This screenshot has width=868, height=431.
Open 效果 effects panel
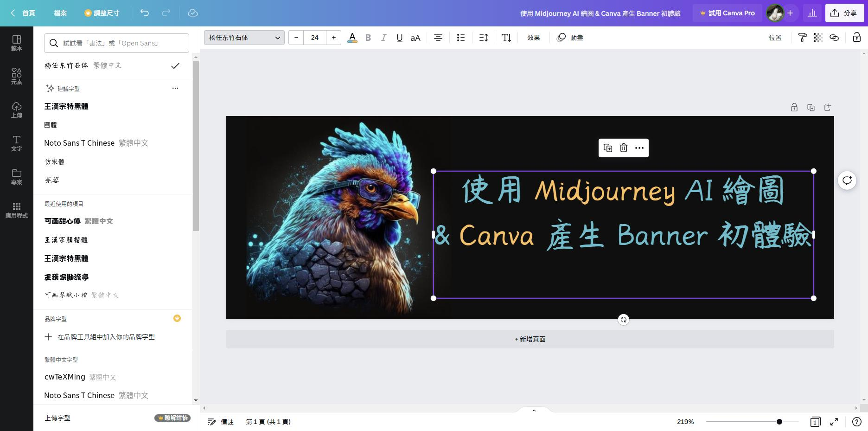(x=534, y=38)
